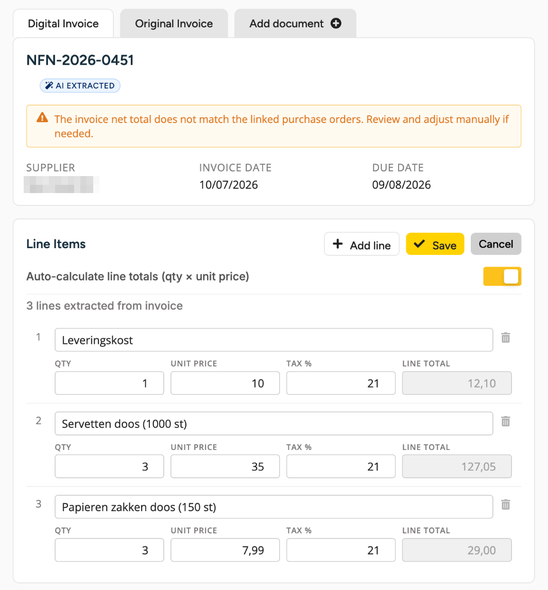This screenshot has width=548, height=590.
Task: Delete the Leveringskost line item
Action: pos(505,338)
